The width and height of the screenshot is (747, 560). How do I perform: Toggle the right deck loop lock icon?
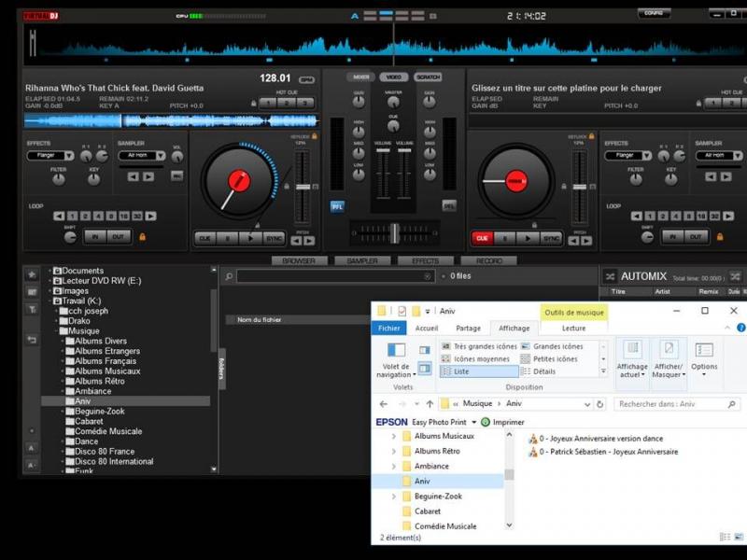click(719, 236)
